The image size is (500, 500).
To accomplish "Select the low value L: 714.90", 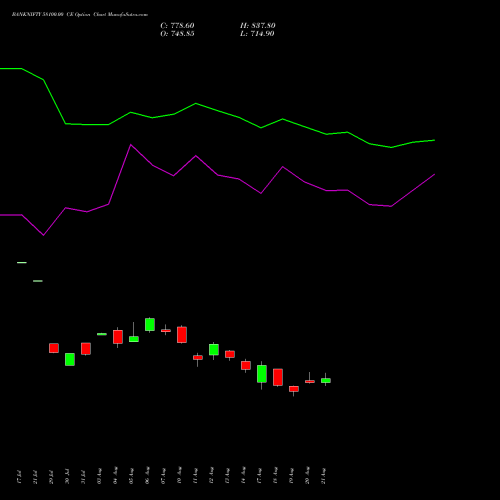I will point(257,34).
